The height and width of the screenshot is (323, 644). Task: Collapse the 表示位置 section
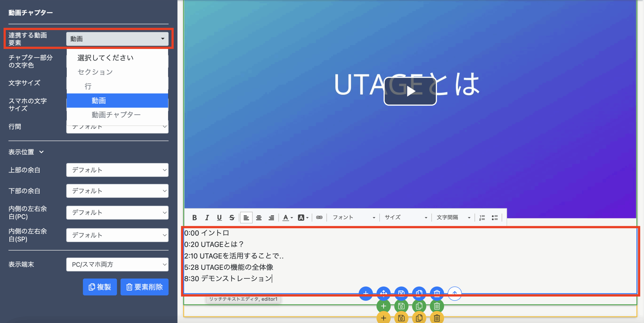(x=26, y=152)
